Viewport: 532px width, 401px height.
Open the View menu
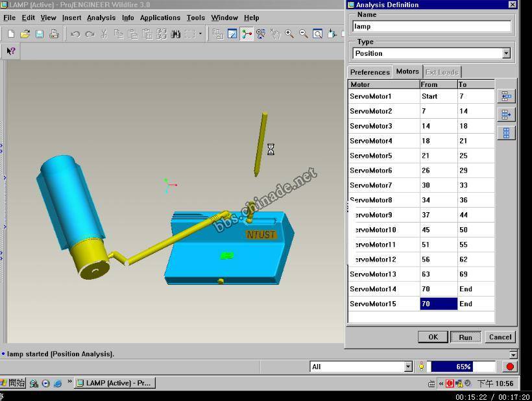48,18
